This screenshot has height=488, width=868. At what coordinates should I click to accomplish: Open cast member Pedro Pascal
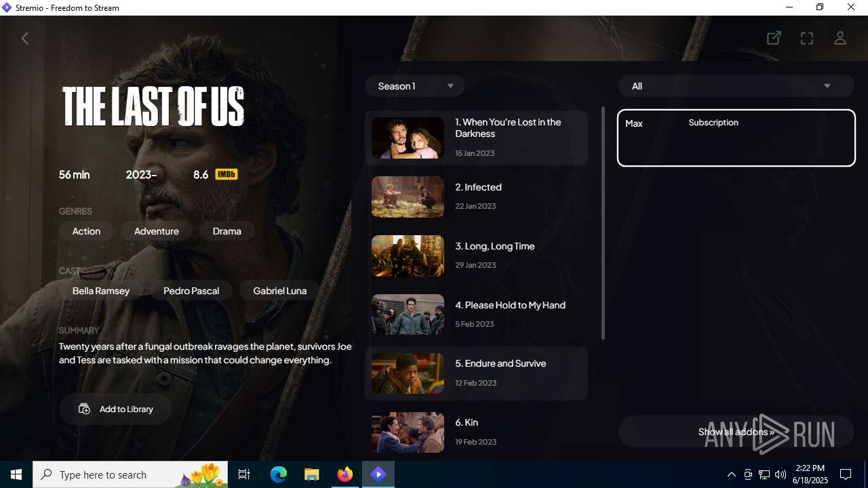191,291
